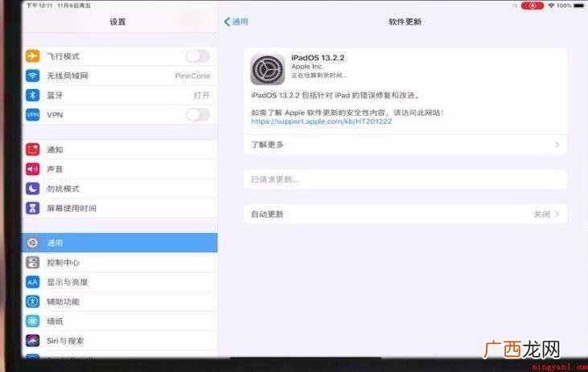Open 自动更新 chevron showing 关闭

click(x=557, y=215)
